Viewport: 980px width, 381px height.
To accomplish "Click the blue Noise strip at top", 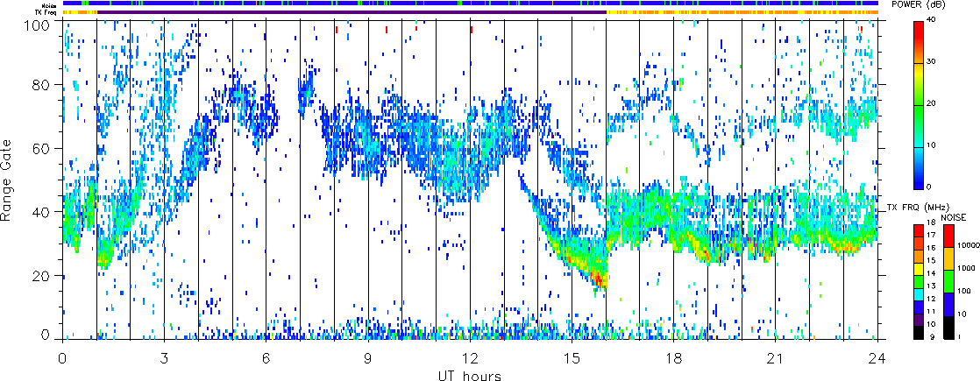I will pyautogui.click(x=470, y=4).
